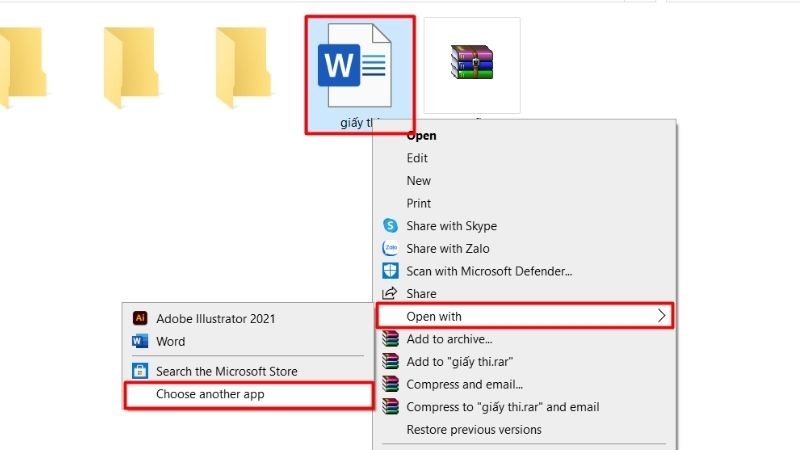This screenshot has width=800, height=450.
Task: Click the Share arrow icon
Action: (391, 294)
